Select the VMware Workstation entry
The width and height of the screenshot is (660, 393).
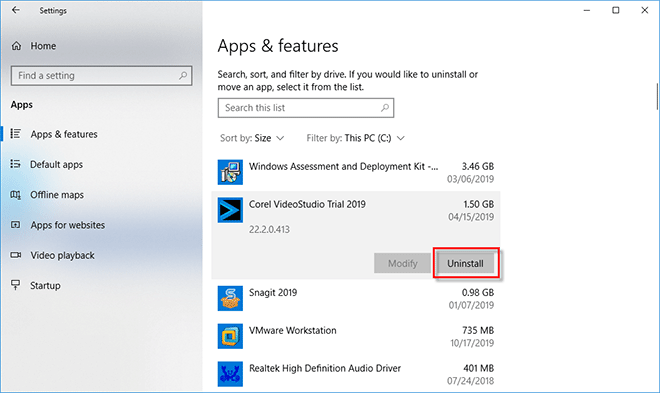pos(356,336)
